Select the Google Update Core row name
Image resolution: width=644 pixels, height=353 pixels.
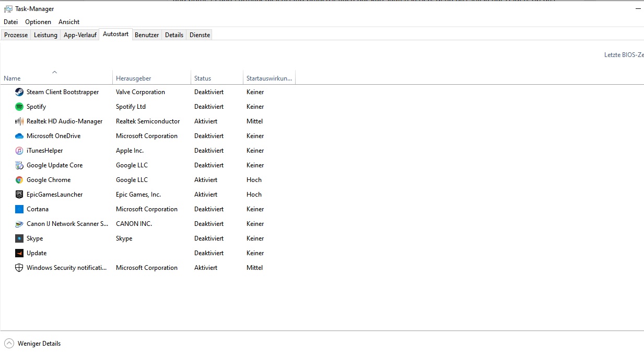55,165
